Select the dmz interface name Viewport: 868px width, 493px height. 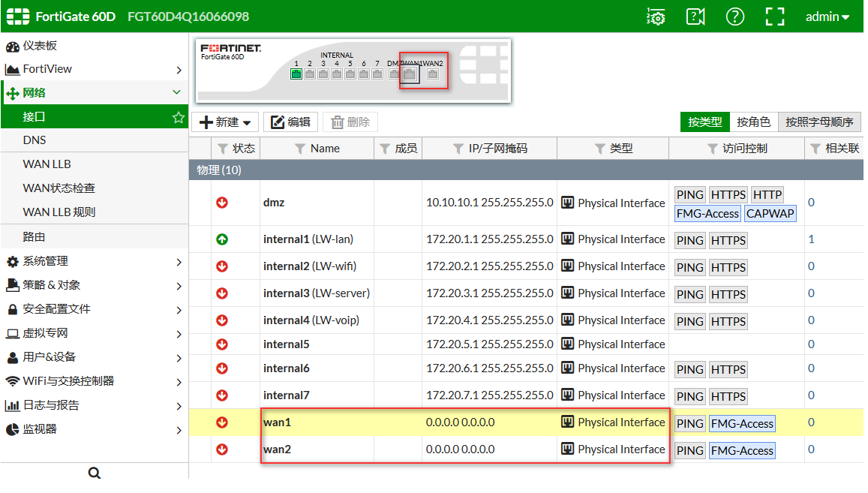click(x=274, y=203)
